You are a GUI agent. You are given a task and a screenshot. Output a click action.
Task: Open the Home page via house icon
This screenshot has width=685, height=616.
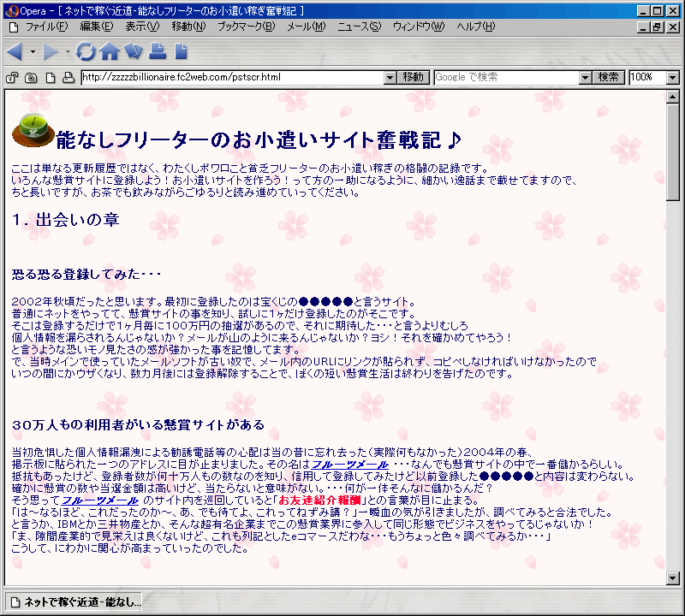(x=110, y=51)
